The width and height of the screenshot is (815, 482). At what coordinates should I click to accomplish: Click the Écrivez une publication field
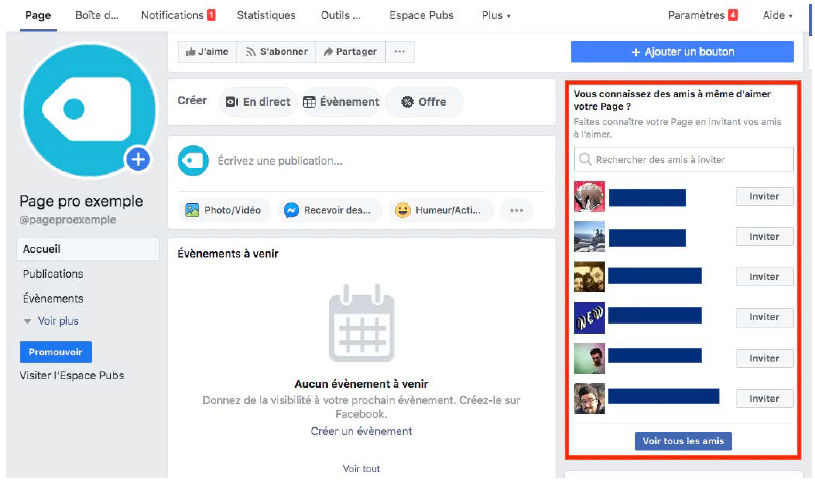click(x=280, y=161)
